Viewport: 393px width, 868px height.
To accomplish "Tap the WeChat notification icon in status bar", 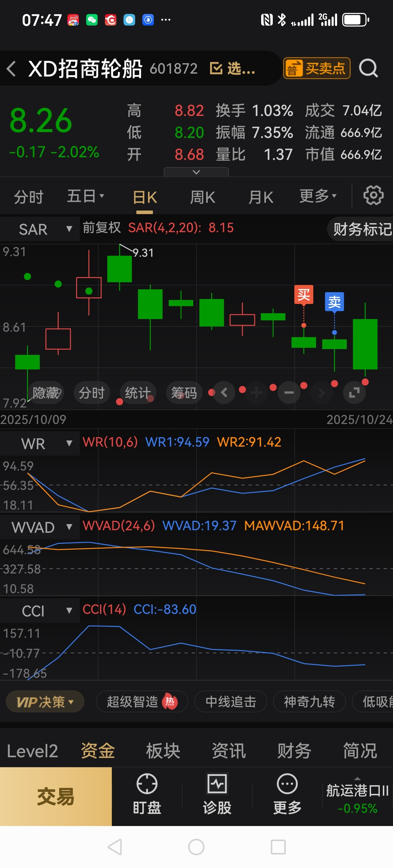I will pyautogui.click(x=92, y=20).
